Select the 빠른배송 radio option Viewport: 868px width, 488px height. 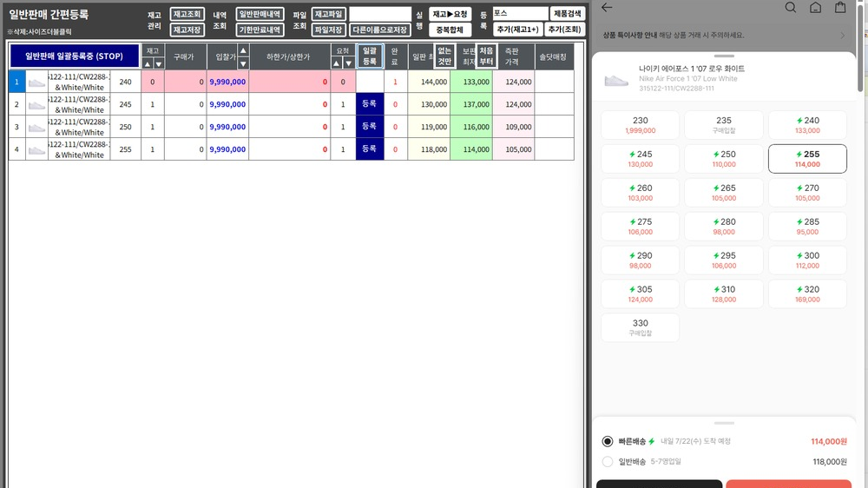coord(608,441)
